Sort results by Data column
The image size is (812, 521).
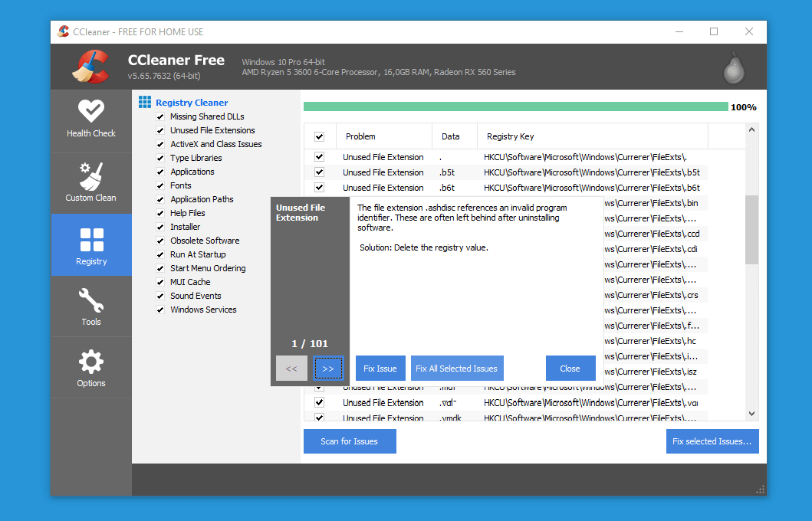(x=455, y=136)
